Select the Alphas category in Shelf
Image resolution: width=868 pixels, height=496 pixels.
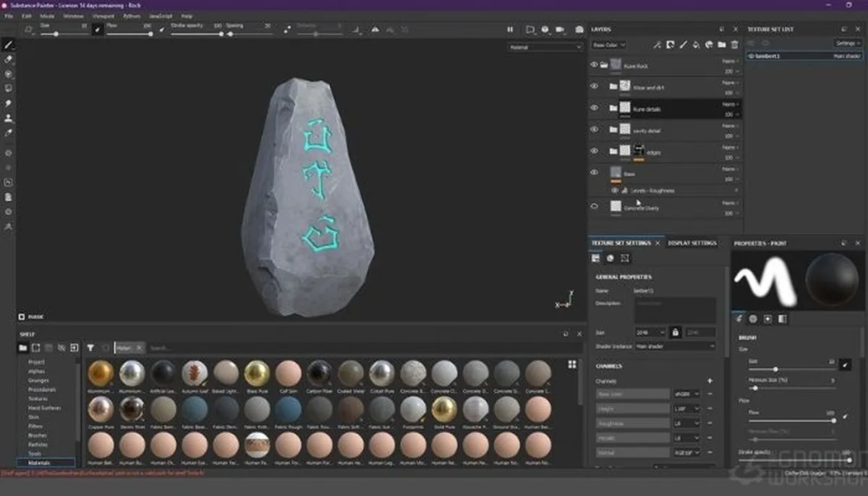click(36, 371)
